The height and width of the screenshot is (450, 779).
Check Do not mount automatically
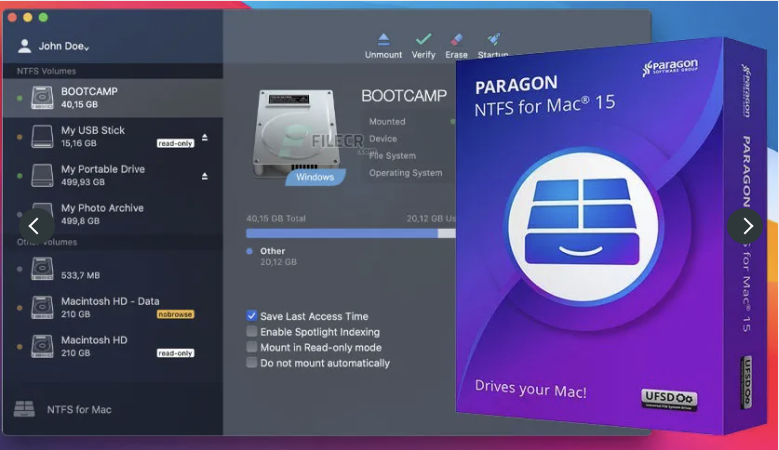tap(251, 363)
